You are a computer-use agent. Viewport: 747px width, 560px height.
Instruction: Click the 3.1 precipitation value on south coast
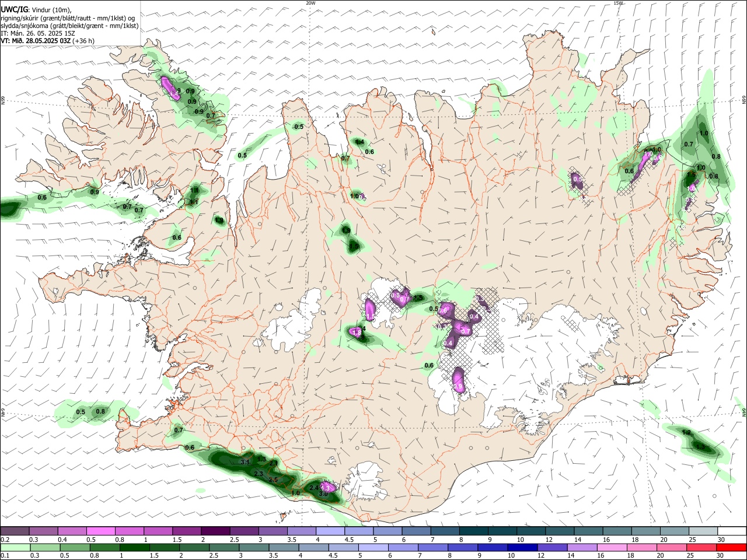[245, 462]
